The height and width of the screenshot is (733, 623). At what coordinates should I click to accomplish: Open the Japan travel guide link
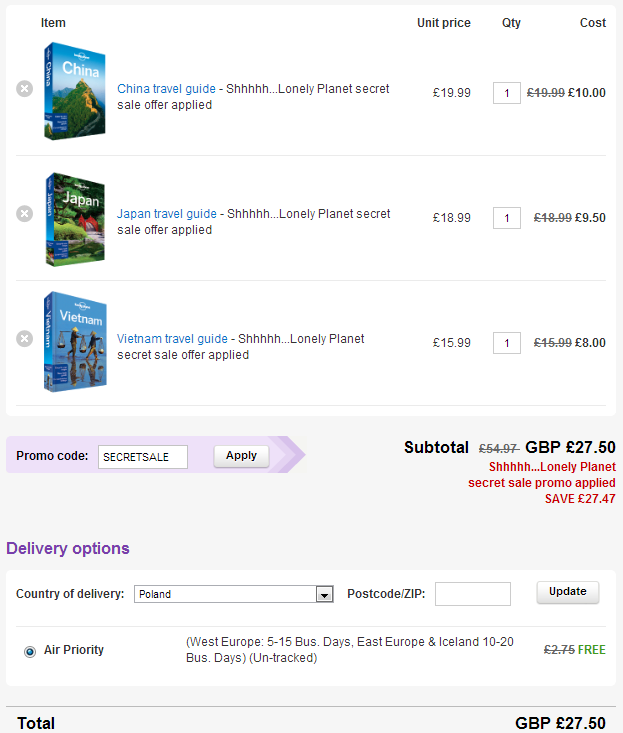166,214
